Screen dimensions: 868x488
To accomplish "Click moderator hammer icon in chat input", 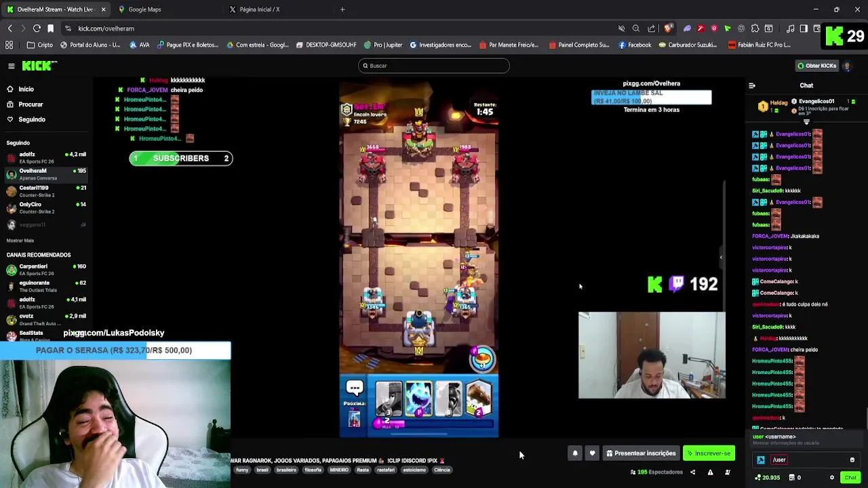I will click(x=761, y=460).
